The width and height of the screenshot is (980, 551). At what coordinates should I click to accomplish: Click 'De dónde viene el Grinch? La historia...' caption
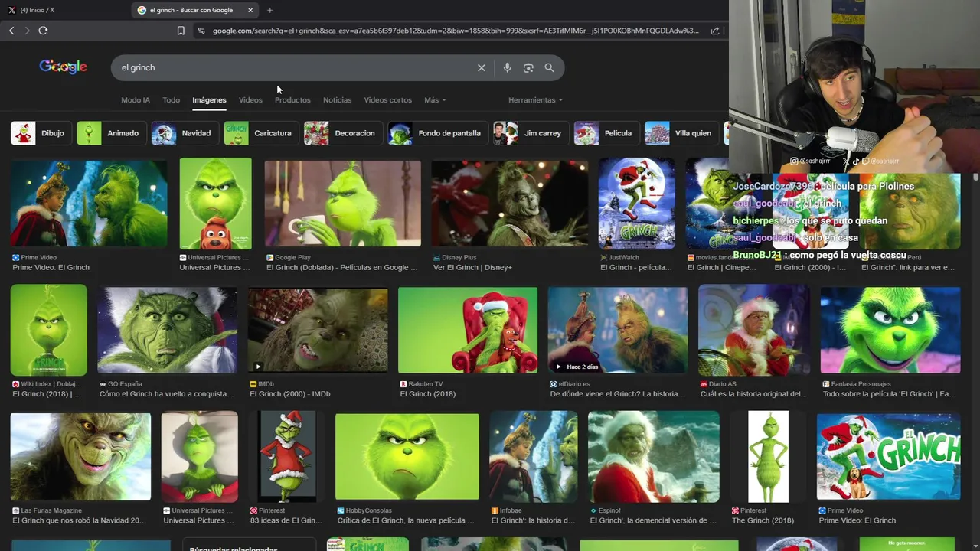point(617,394)
